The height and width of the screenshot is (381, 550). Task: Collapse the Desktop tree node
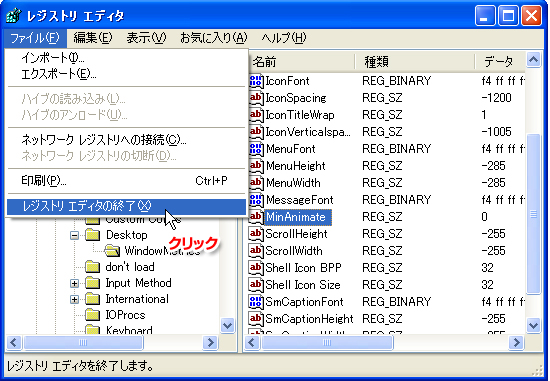[x=74, y=235]
